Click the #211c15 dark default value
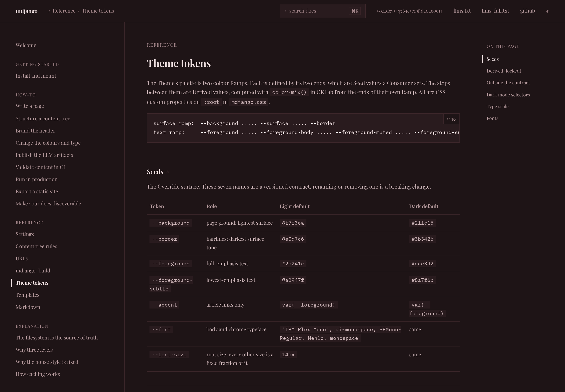The image size is (565, 392). pos(422,223)
